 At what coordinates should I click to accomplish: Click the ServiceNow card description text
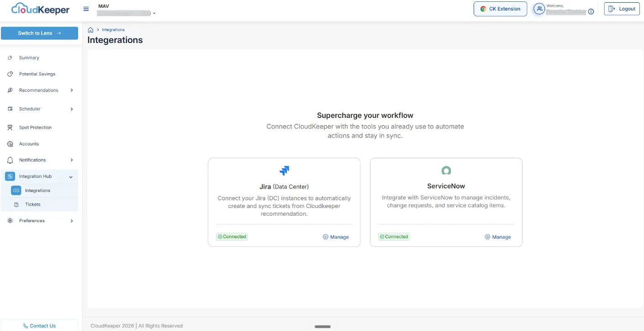(x=446, y=202)
